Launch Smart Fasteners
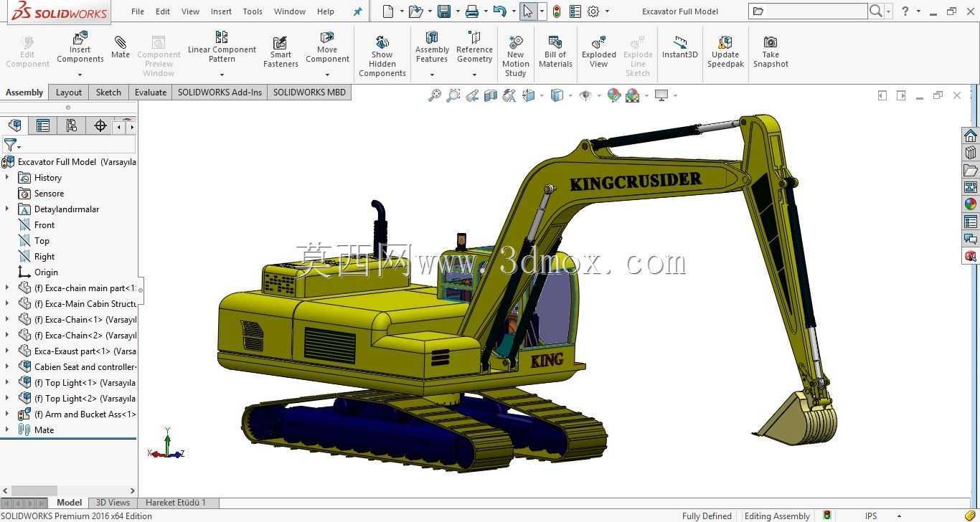 (x=281, y=52)
